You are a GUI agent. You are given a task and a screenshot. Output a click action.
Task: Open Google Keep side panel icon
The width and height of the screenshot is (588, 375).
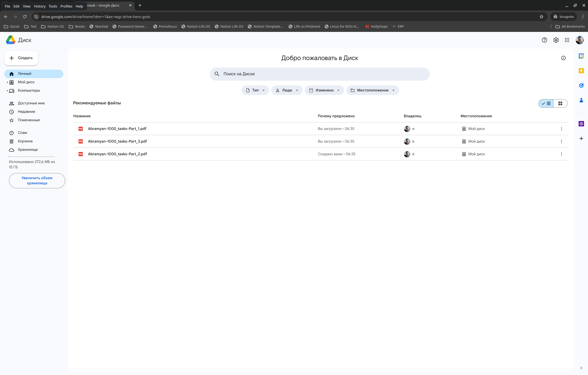coord(581,71)
